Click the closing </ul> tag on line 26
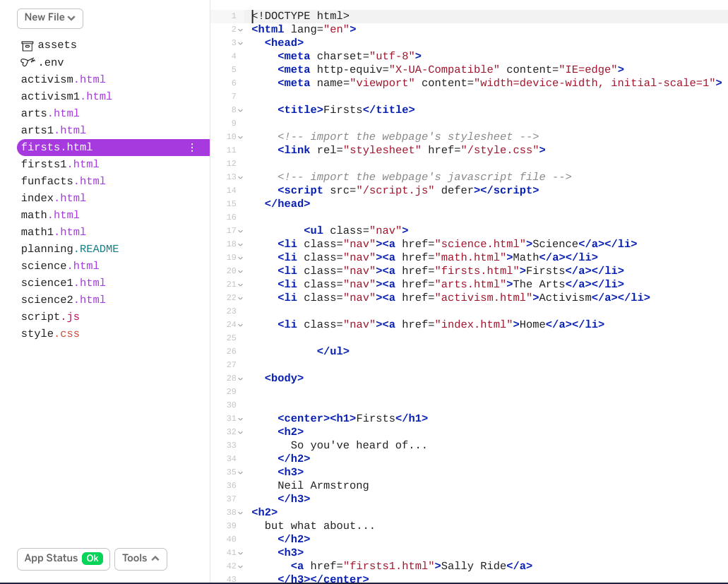The height and width of the screenshot is (584, 728). click(x=333, y=352)
